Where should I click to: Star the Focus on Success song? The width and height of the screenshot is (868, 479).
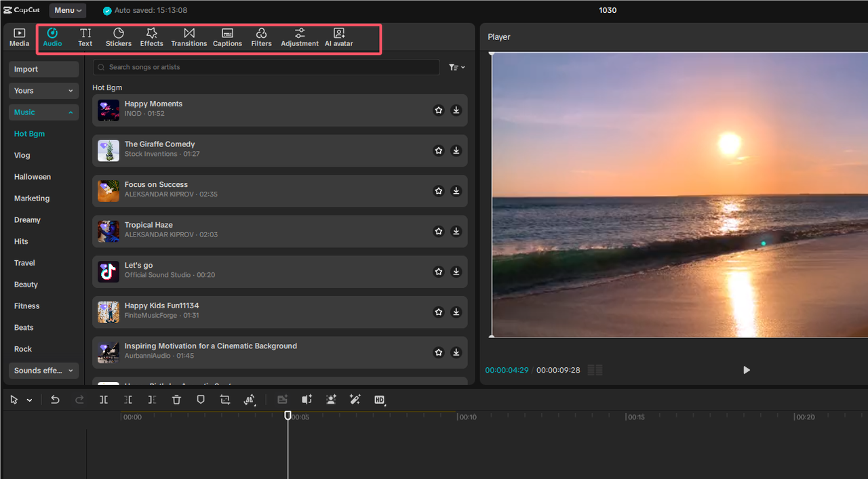[x=438, y=190]
